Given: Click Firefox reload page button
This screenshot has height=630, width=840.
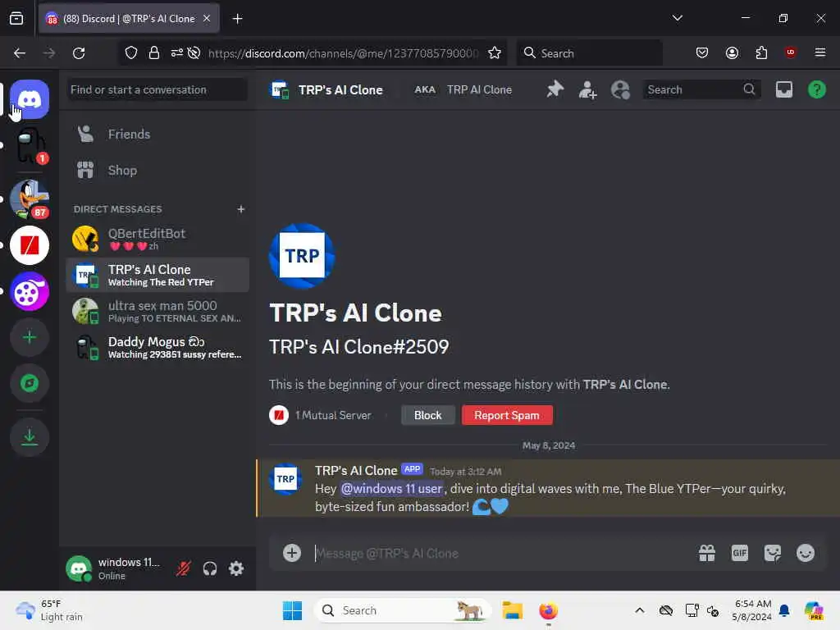Looking at the screenshot, I should (79, 53).
